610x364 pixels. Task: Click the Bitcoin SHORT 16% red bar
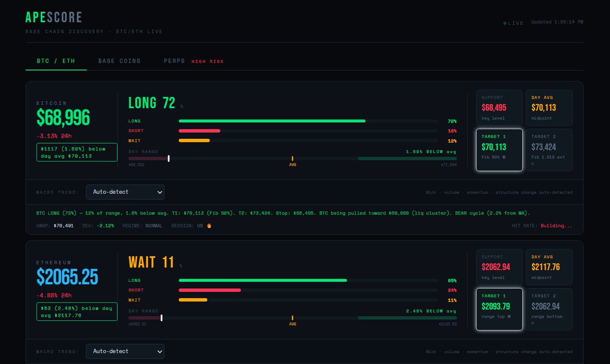199,131
